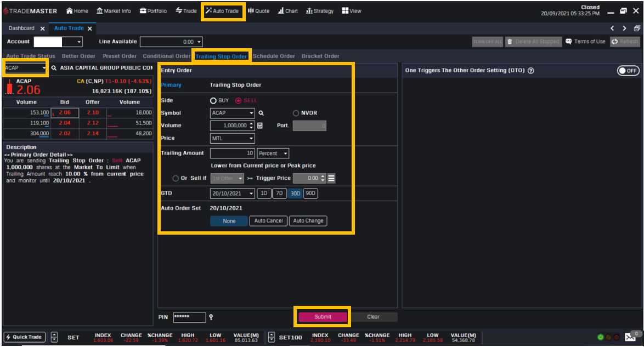Select the BUY side radio button
Screen dimensions: 644x347
[213, 101]
